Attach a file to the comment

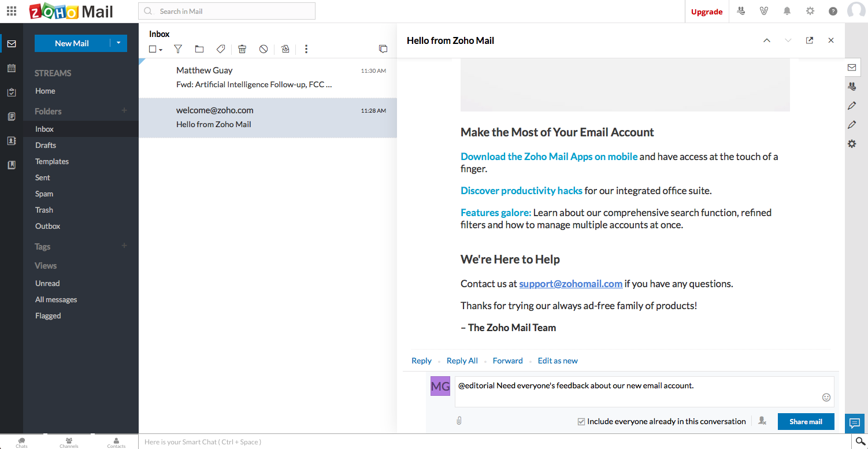[459, 421]
